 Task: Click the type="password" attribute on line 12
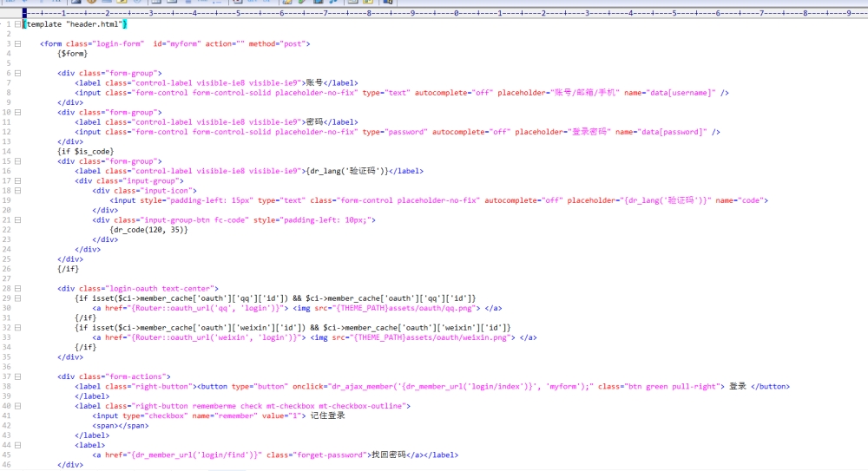pyautogui.click(x=395, y=132)
